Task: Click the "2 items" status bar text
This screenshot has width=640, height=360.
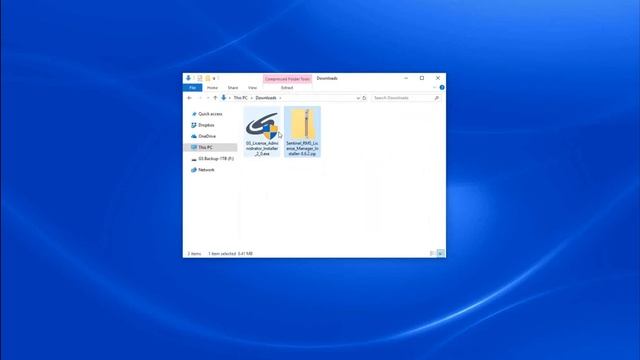Action: tap(194, 253)
